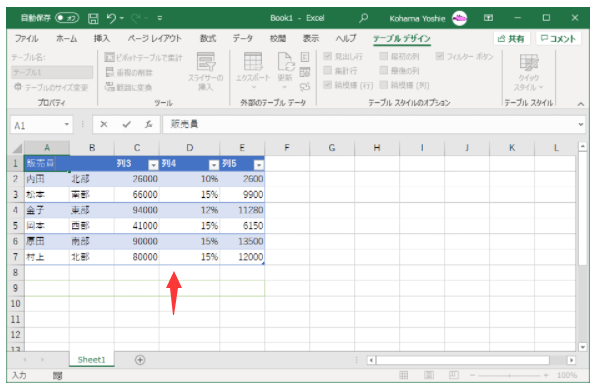Toggle フィルター ボタン checkbox
595x385 pixels.
click(440, 56)
